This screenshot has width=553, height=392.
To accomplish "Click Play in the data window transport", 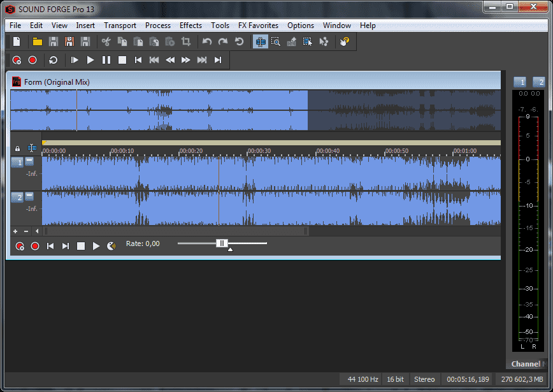I will [96, 246].
